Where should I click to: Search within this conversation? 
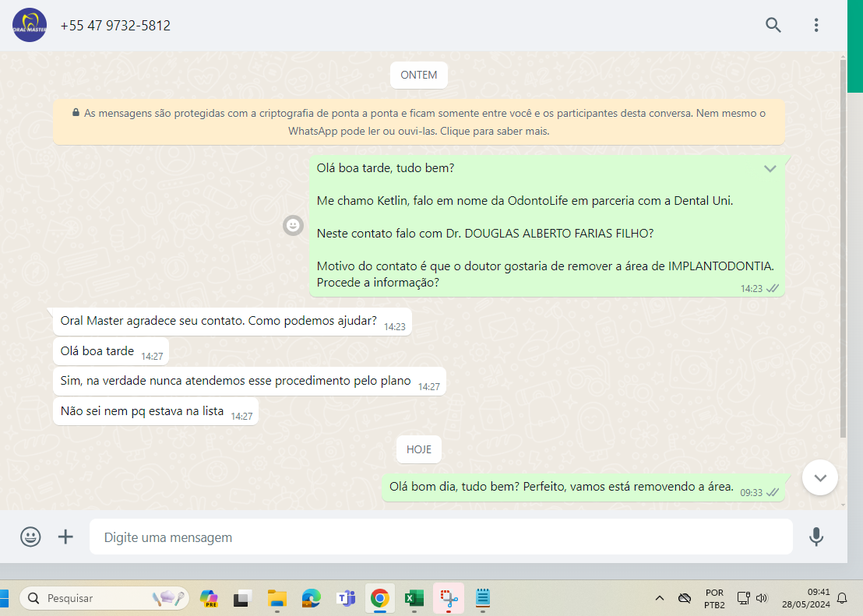tap(773, 25)
